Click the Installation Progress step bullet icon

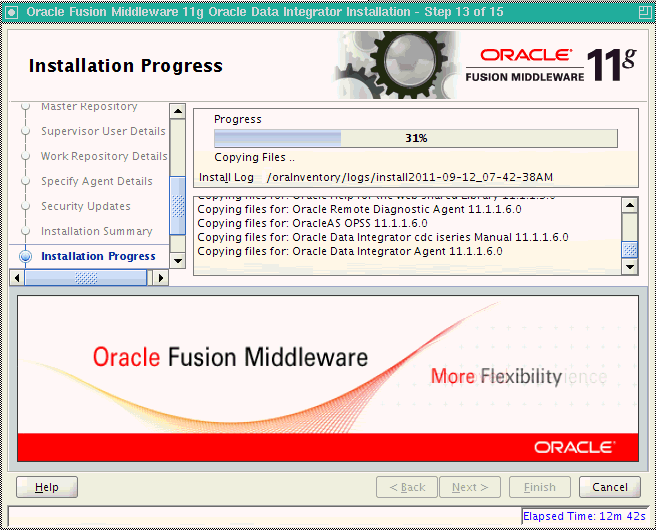pyautogui.click(x=26, y=256)
